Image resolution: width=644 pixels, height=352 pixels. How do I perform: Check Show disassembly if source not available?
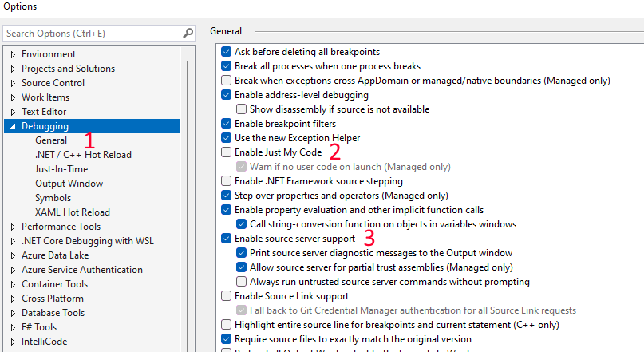tap(242, 109)
